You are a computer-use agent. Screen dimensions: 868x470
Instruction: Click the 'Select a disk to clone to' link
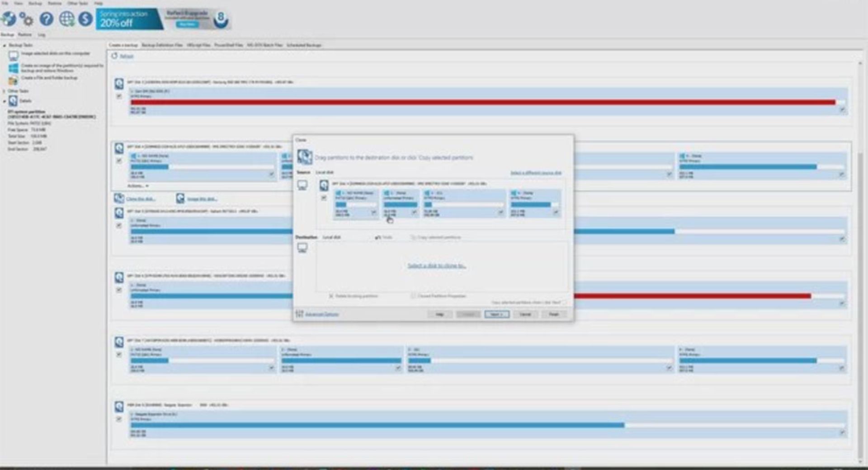tap(436, 266)
